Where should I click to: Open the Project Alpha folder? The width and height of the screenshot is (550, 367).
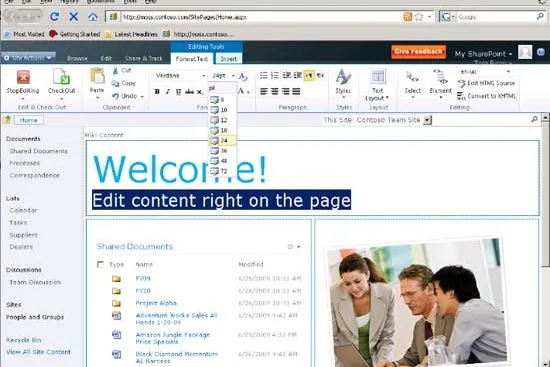[x=156, y=303]
